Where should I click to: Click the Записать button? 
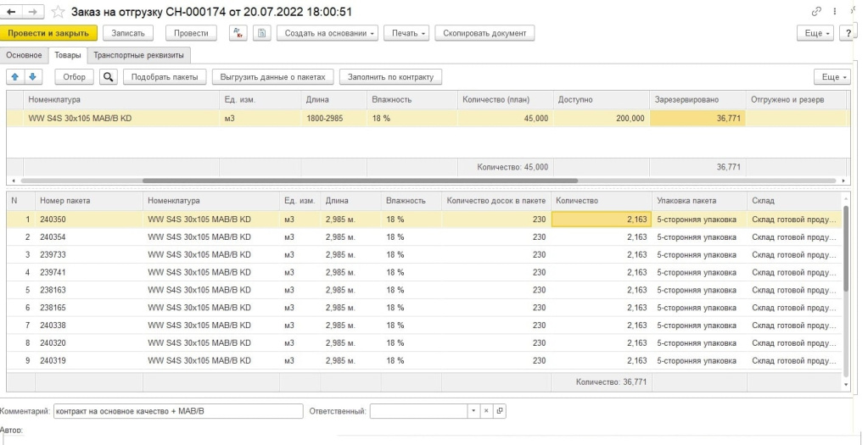[128, 33]
